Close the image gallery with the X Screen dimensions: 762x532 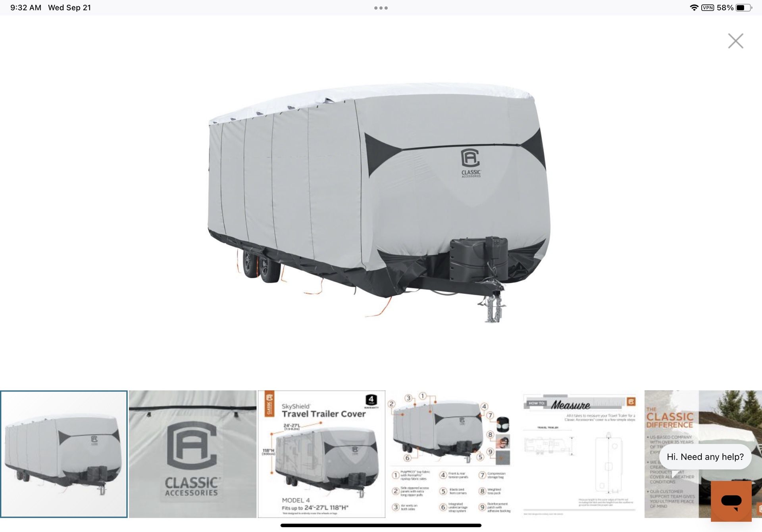[735, 41]
